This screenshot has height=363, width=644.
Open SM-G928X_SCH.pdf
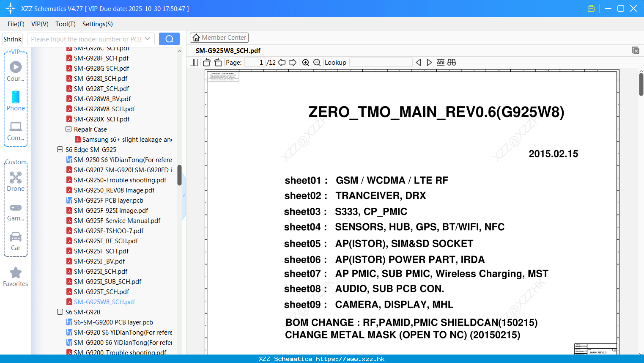(x=101, y=119)
